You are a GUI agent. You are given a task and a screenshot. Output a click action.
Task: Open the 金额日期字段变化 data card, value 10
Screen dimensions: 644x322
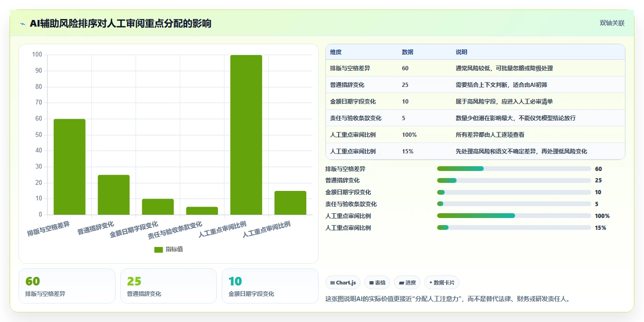click(270, 286)
